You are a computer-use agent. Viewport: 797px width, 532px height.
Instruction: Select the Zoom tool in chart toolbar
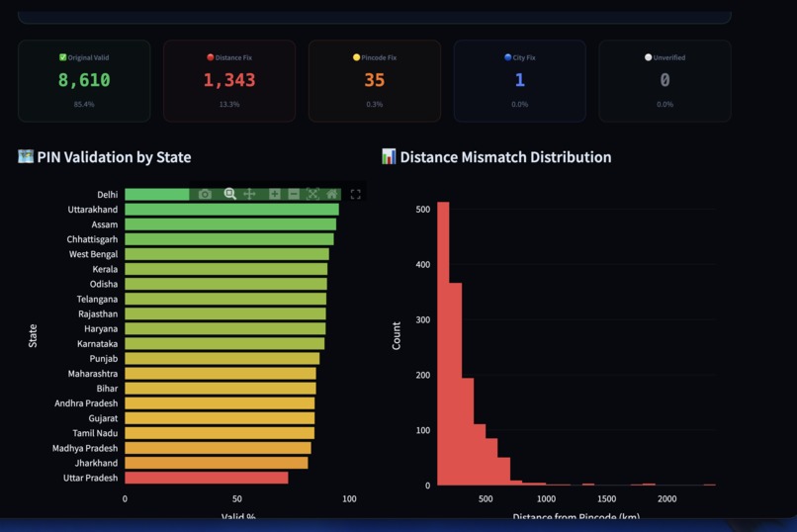[x=229, y=194]
